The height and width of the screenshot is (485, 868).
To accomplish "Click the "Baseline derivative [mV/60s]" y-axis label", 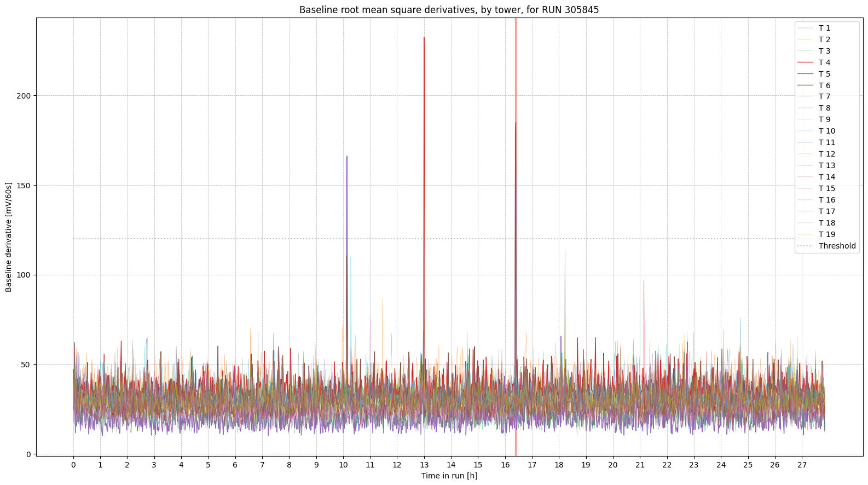I will 9,236.
